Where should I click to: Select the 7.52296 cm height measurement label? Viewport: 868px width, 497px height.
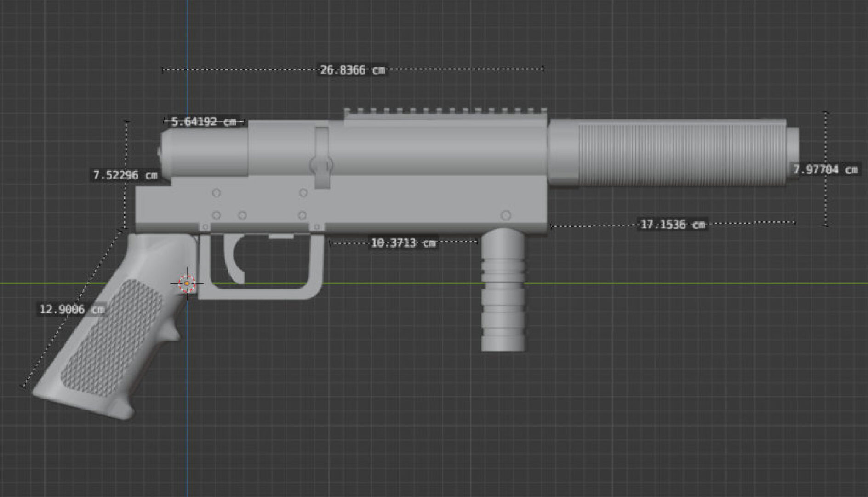(x=125, y=175)
